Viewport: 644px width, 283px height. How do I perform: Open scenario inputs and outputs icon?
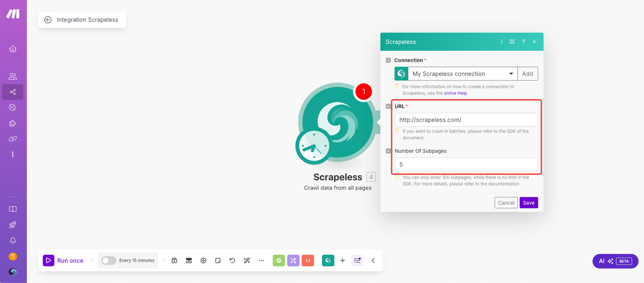[x=189, y=260]
